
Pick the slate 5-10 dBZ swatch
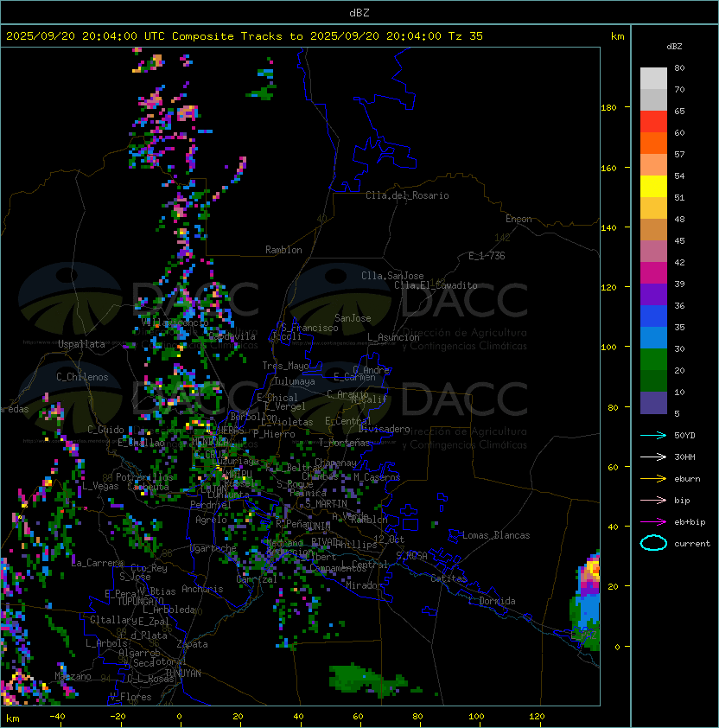(x=653, y=403)
